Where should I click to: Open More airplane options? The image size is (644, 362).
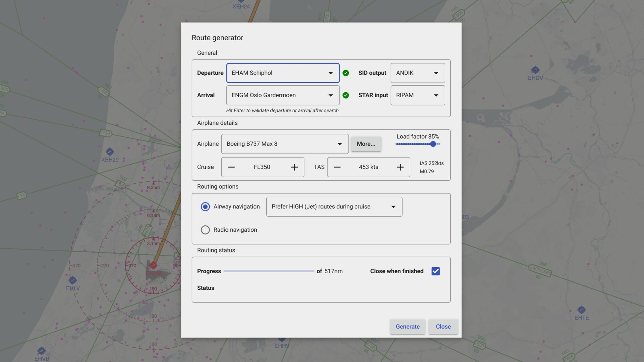[366, 144]
